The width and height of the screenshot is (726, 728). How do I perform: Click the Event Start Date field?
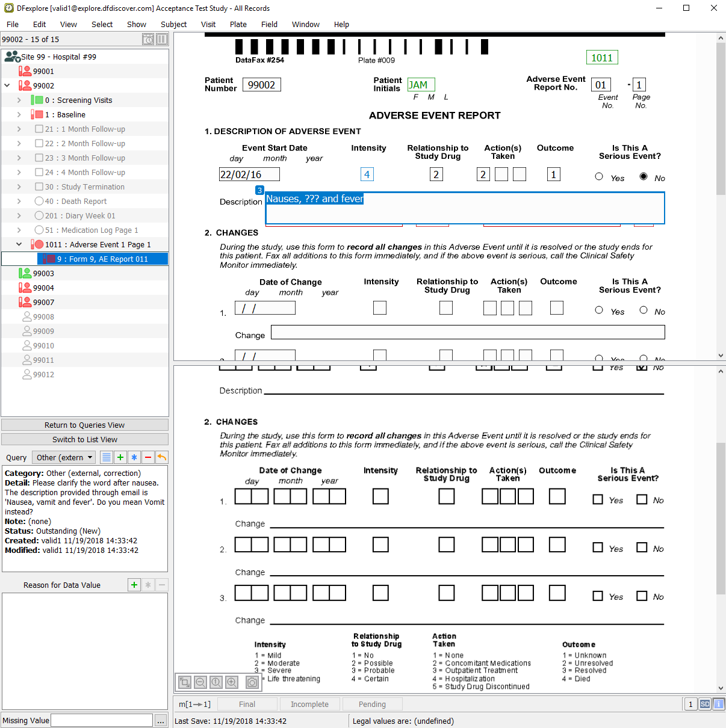(x=249, y=174)
